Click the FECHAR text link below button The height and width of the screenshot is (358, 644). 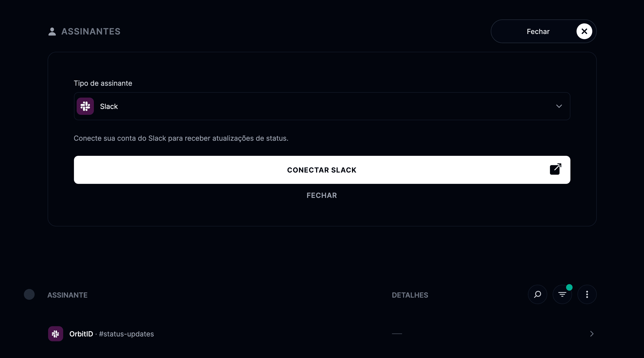point(322,195)
